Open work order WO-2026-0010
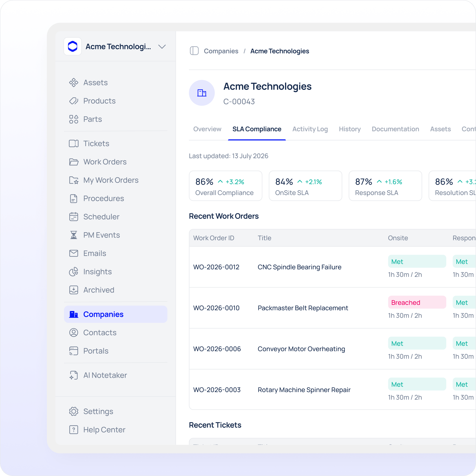This screenshot has width=476, height=476. [x=216, y=308]
